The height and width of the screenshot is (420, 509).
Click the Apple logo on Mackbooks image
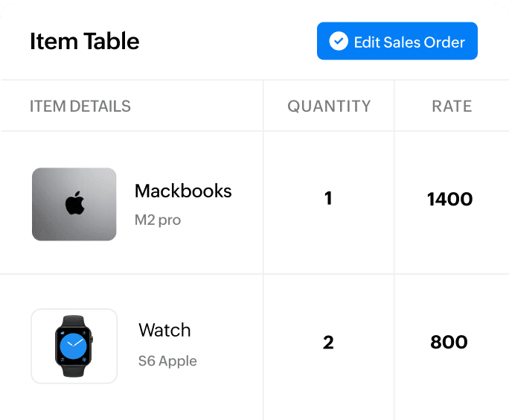pyautogui.click(x=74, y=203)
